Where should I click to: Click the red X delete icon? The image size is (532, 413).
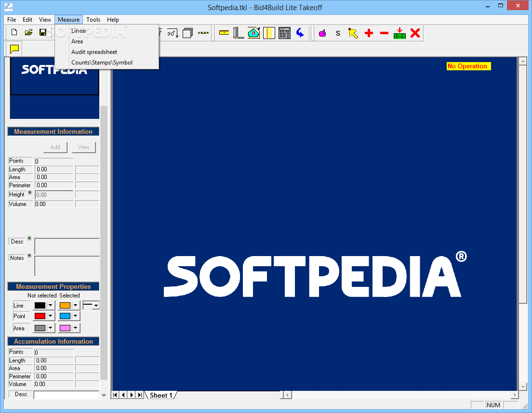click(x=415, y=33)
